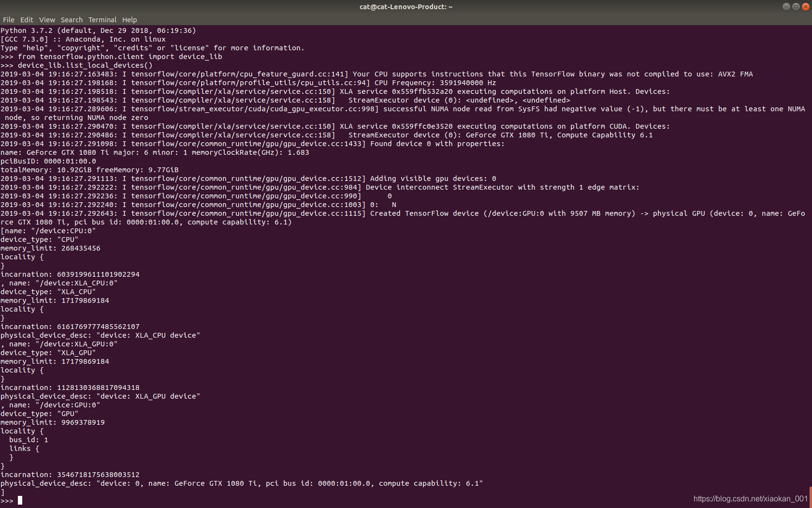Open the Terminal menu

(102, 20)
